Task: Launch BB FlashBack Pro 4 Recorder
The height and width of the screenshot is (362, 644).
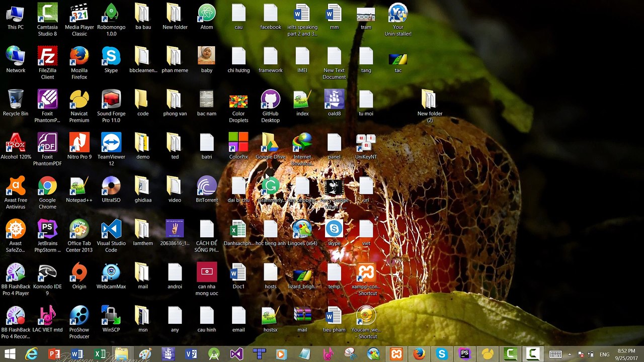Action: [16, 322]
